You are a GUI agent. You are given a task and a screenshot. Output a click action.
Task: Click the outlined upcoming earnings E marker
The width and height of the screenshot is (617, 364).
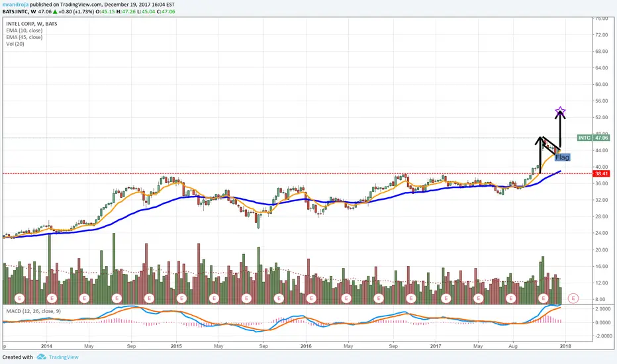573,298
